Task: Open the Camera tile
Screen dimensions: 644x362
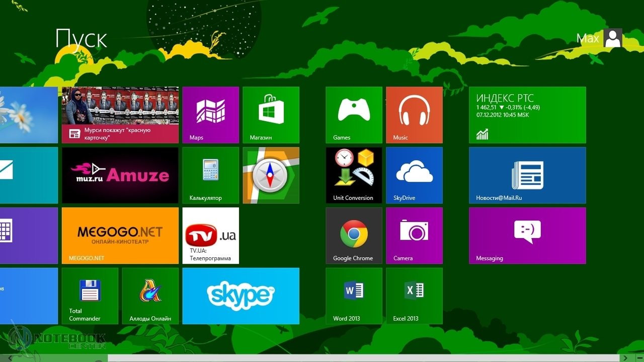Action: [x=414, y=236]
